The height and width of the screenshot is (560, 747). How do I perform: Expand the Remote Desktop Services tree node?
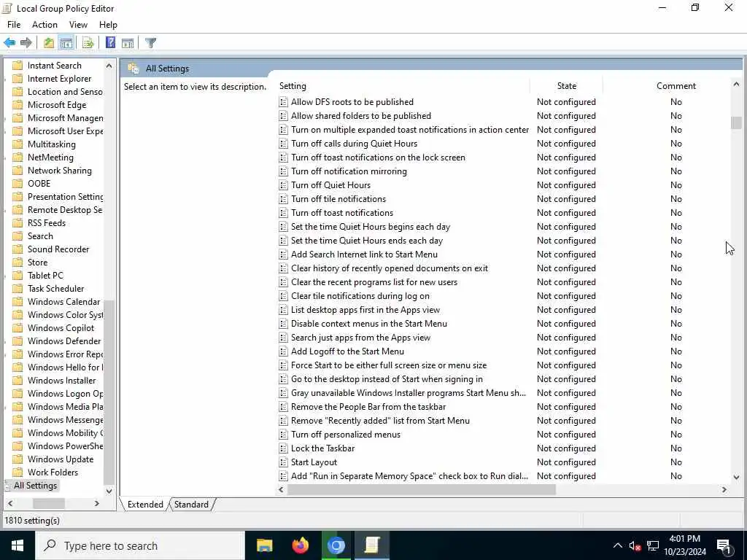coord(5,210)
